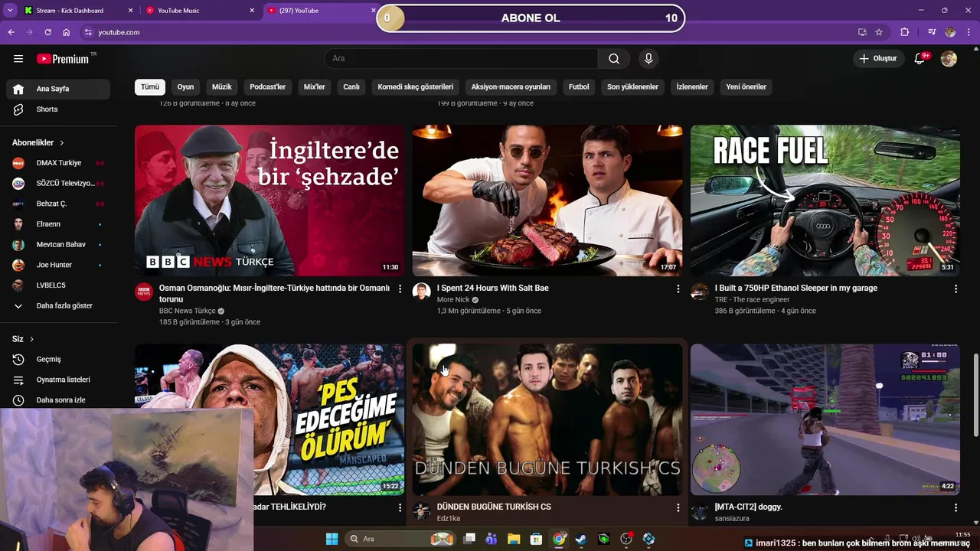This screenshot has height=551, width=980.
Task: Open Chrome media controls icon
Action: click(x=932, y=32)
